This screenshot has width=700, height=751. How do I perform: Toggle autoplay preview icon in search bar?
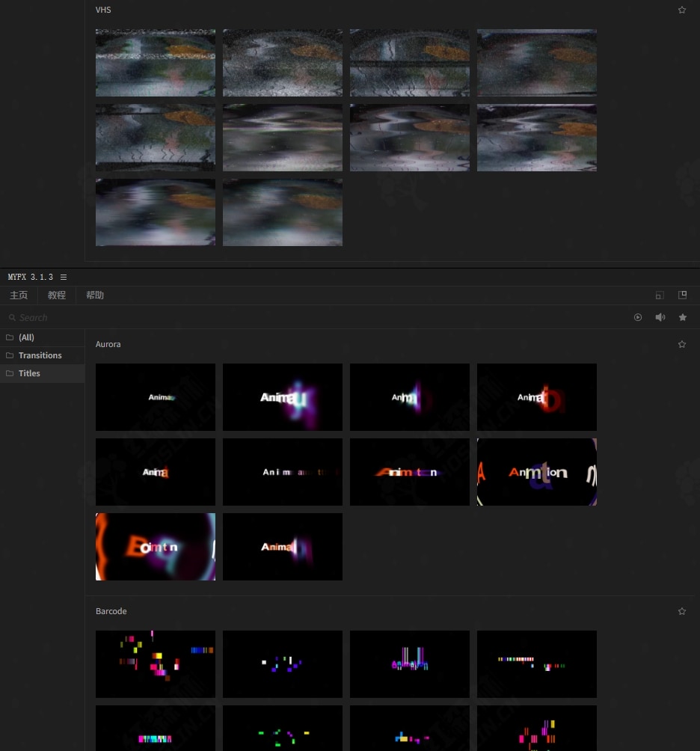point(638,317)
